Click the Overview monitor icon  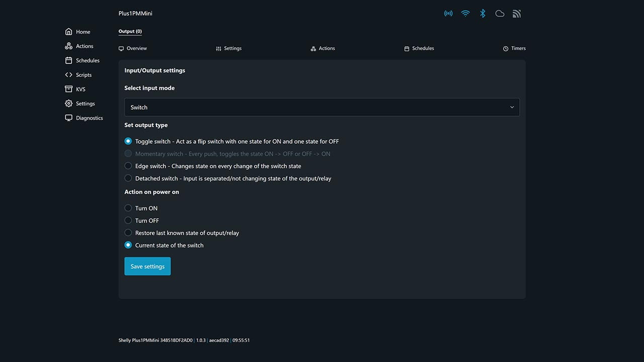[x=121, y=49]
